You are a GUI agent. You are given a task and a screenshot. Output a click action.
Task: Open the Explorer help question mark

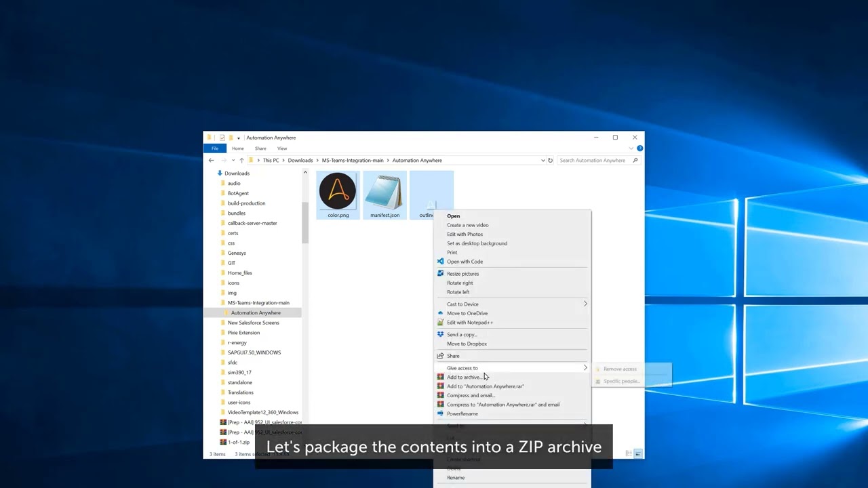(639, 148)
